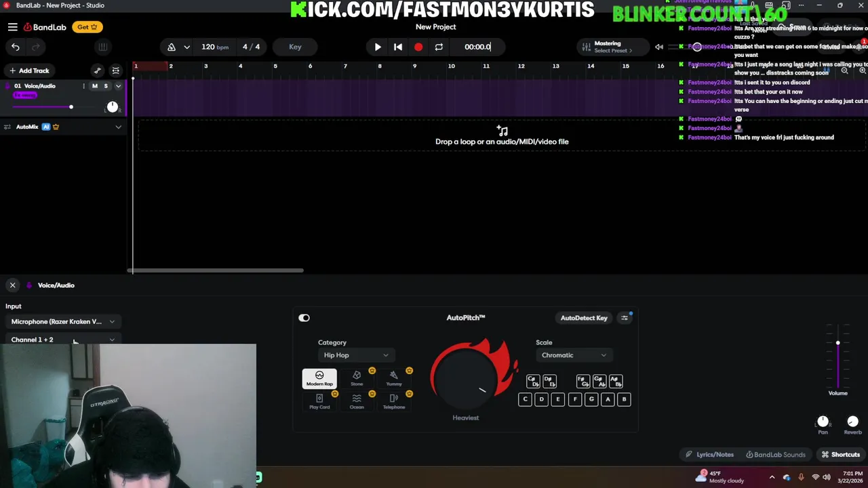
Task: Click the master volume speaker icon
Action: 659,47
